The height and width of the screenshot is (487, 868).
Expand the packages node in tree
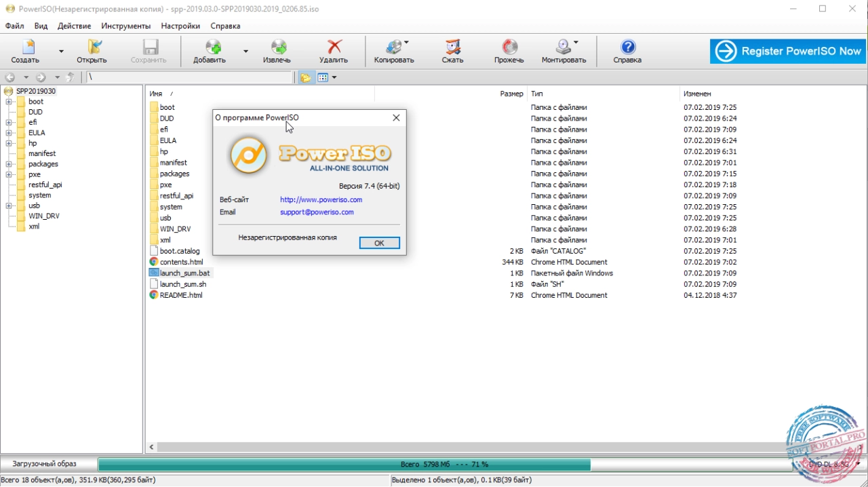click(x=9, y=164)
